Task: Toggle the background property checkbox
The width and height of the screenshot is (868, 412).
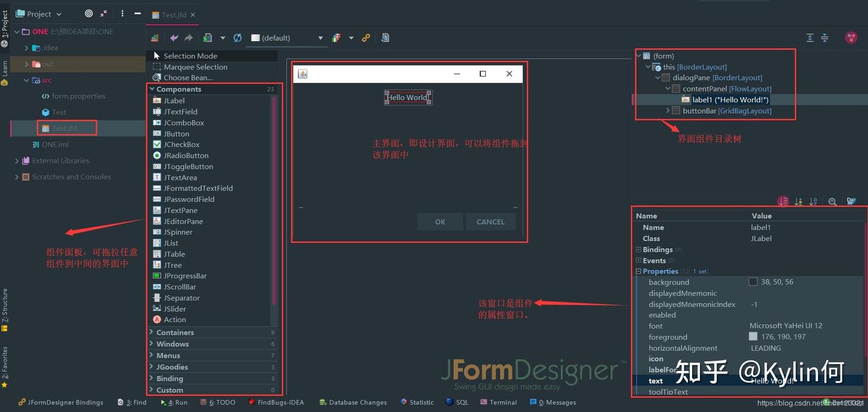Action: 753,282
